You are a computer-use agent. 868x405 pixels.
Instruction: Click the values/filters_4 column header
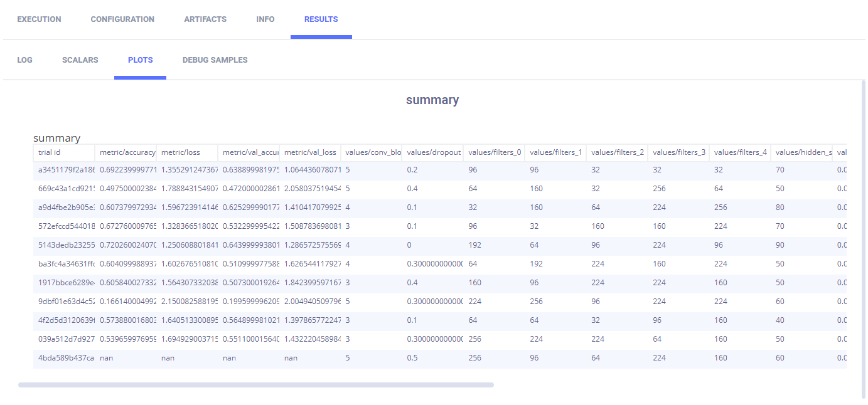pos(739,152)
